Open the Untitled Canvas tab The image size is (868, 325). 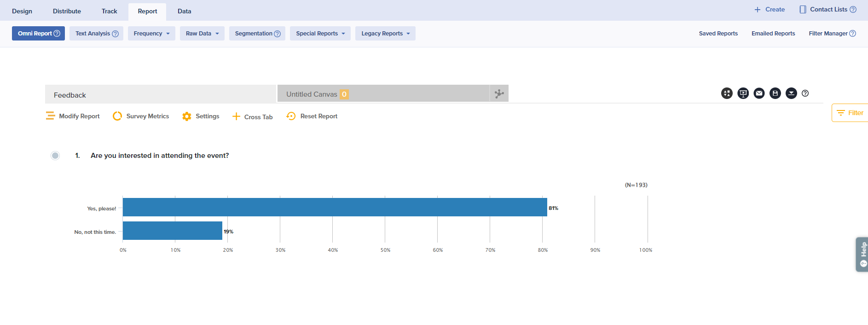pos(312,94)
